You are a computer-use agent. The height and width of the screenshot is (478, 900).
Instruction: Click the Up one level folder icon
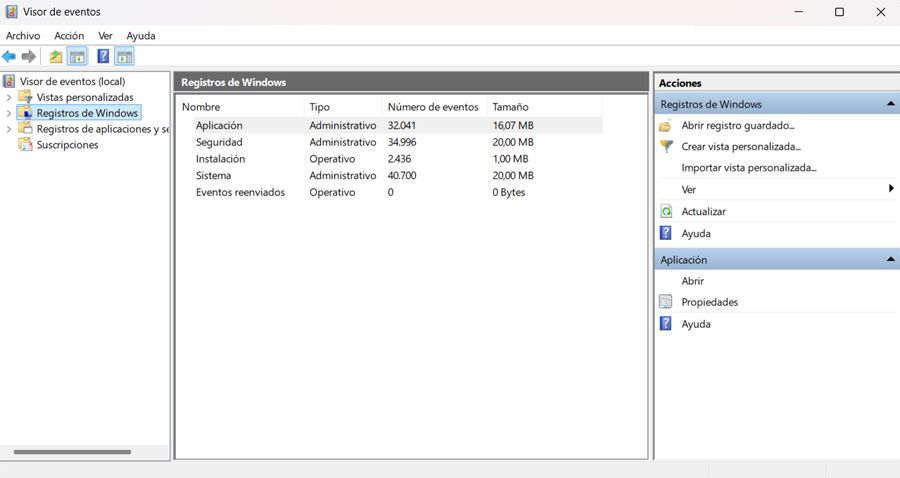(56, 56)
